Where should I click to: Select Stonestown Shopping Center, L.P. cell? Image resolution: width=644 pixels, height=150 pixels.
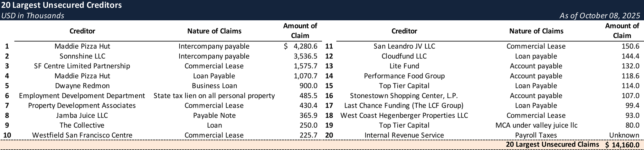click(x=404, y=96)
